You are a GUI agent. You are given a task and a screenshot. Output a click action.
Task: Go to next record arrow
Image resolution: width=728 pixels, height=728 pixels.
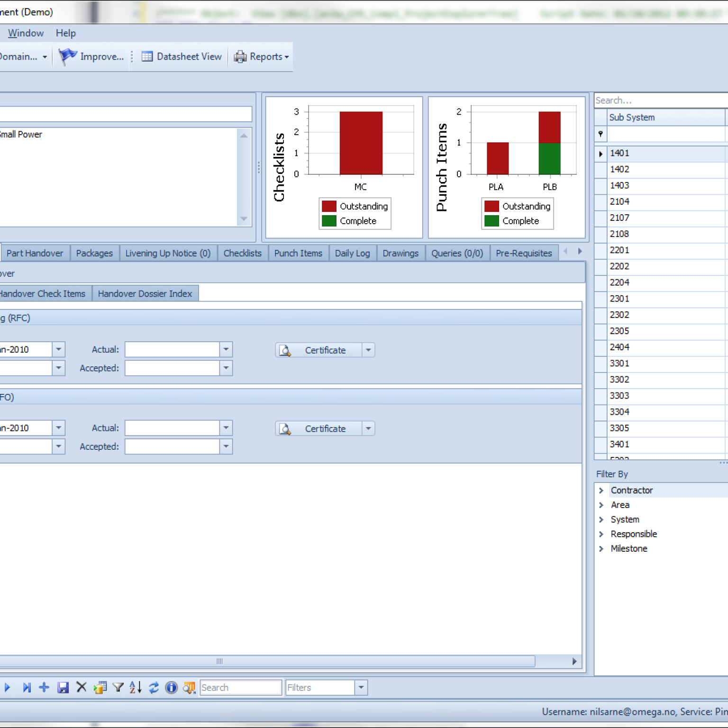point(7,687)
